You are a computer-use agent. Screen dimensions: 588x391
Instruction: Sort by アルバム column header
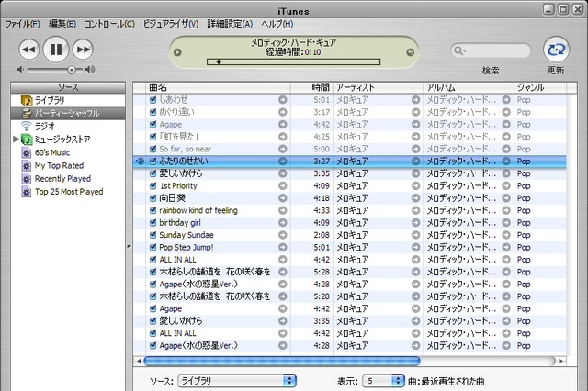tap(469, 87)
